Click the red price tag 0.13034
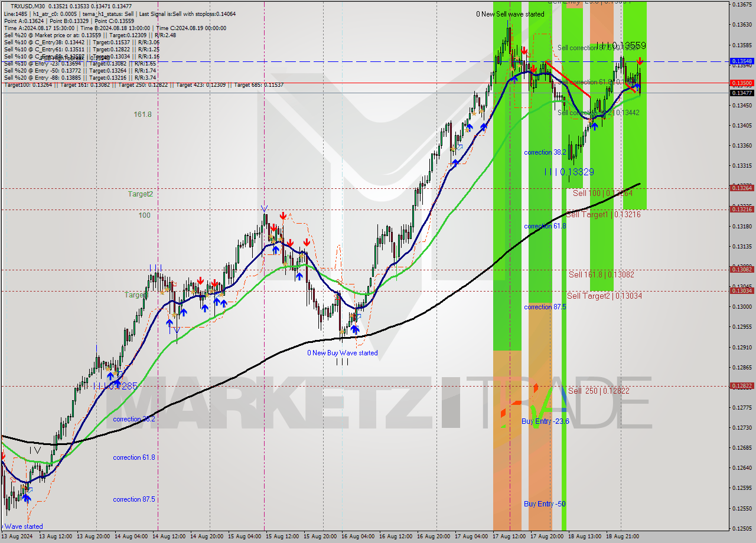Viewport: 756px width, 543px height. tap(742, 290)
